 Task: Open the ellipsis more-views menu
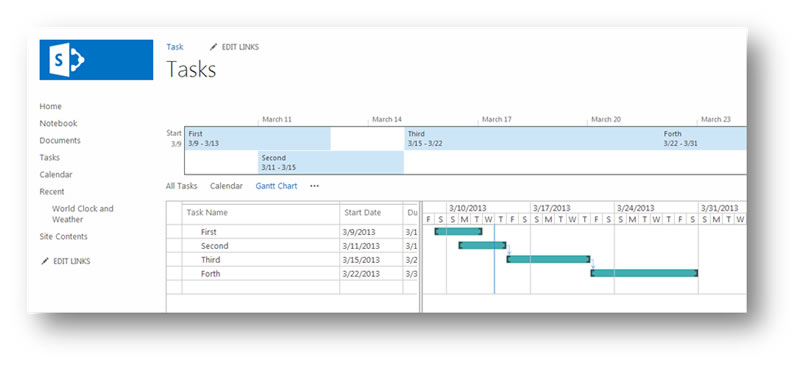[x=314, y=186]
